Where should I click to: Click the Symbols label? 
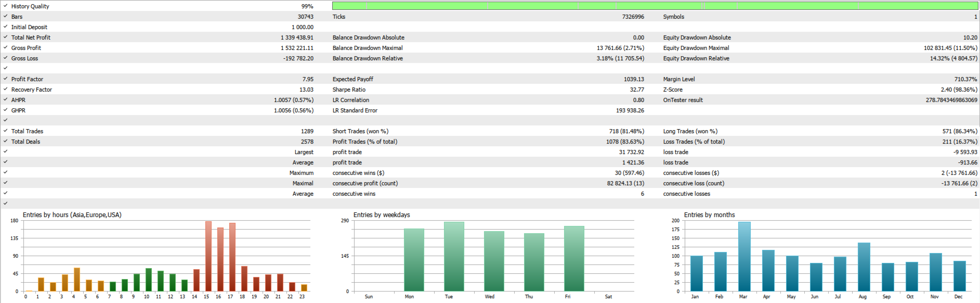(x=674, y=17)
